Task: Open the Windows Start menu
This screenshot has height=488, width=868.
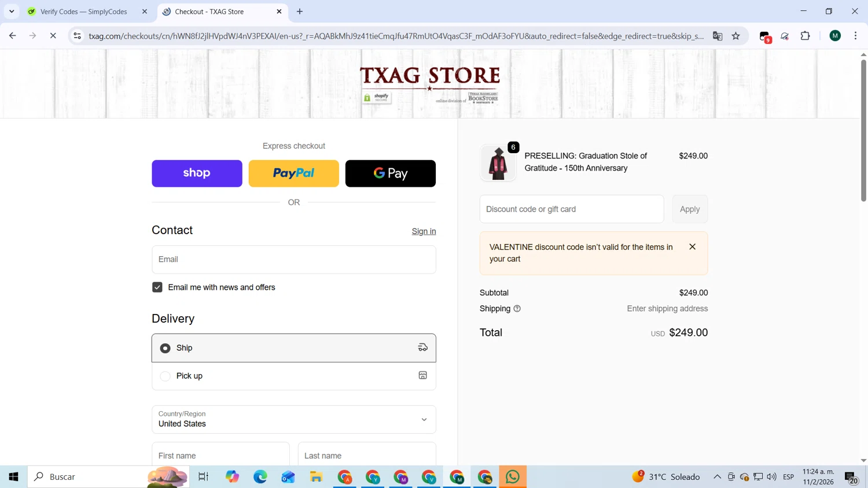Action: tap(14, 476)
